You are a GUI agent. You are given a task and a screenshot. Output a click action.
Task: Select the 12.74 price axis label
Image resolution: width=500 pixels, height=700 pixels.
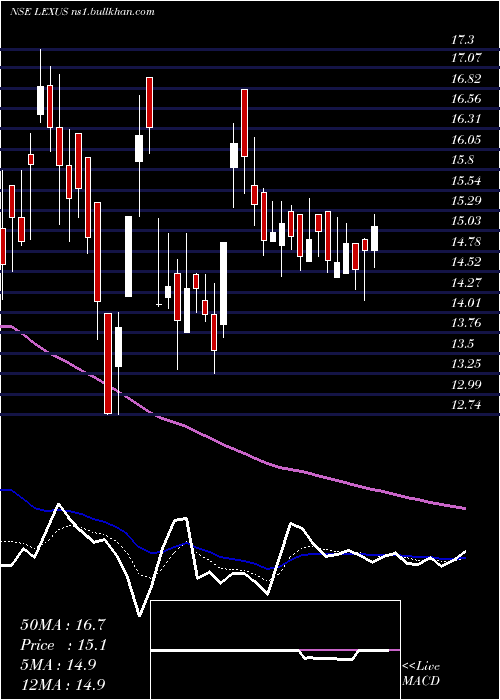pyautogui.click(x=467, y=405)
